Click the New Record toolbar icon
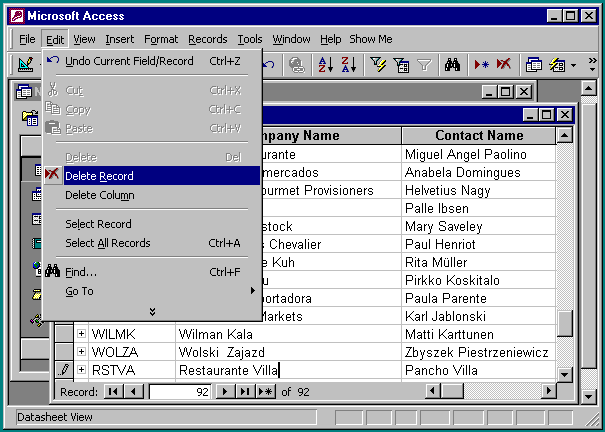This screenshot has width=605, height=432. [x=482, y=65]
